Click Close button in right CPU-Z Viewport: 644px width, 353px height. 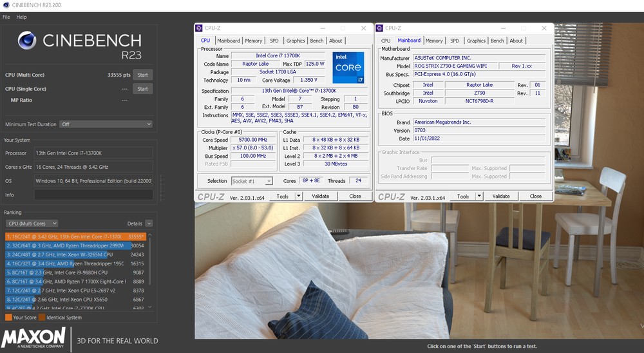click(x=536, y=196)
